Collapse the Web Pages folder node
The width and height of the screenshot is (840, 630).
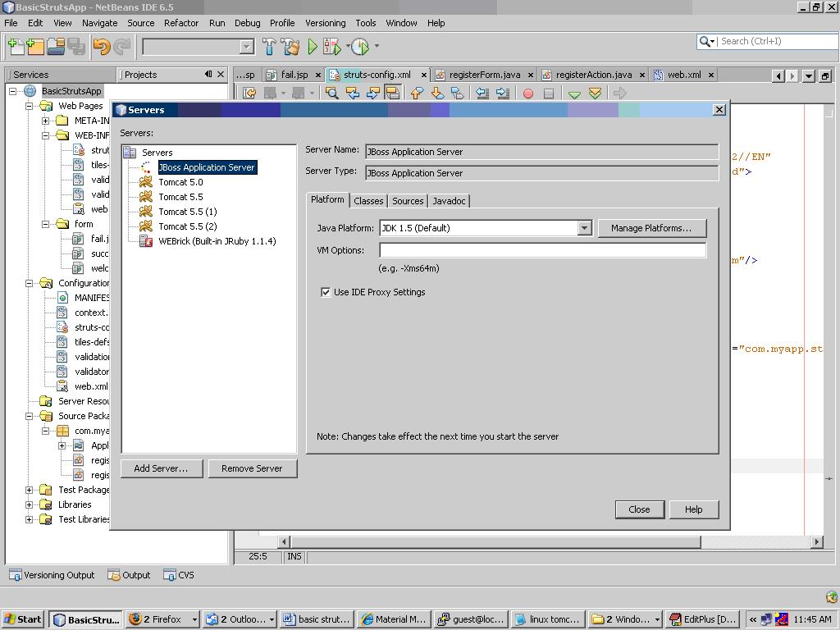pyautogui.click(x=30, y=106)
